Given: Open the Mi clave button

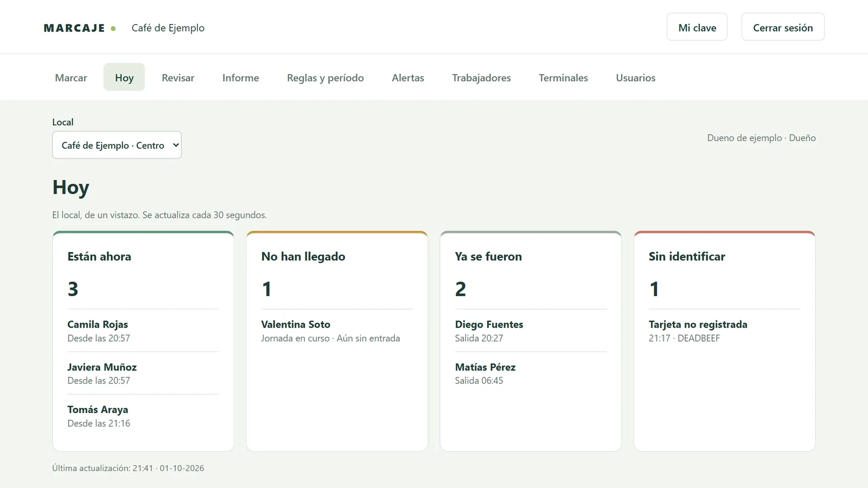Looking at the screenshot, I should click(x=697, y=27).
